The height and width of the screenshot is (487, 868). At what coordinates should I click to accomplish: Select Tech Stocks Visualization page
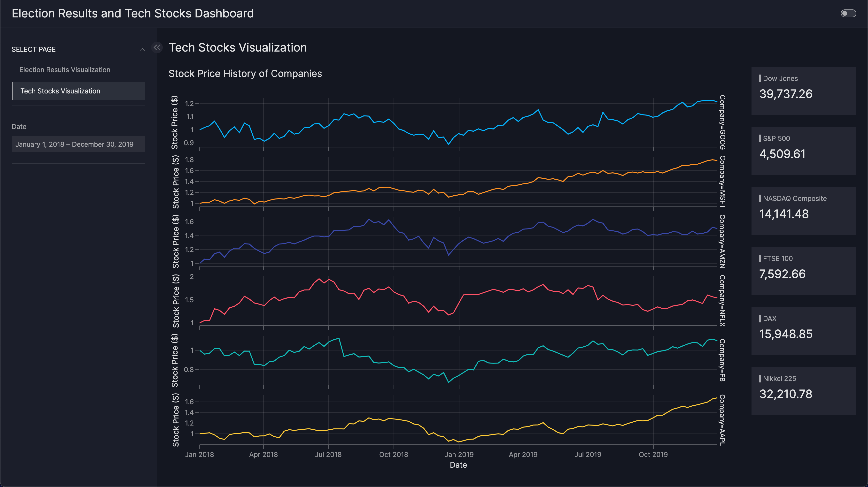tap(60, 91)
